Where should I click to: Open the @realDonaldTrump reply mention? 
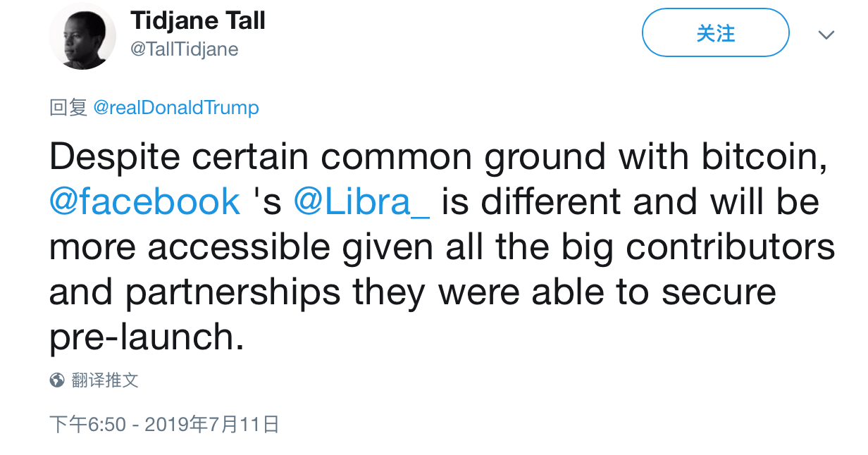176,108
